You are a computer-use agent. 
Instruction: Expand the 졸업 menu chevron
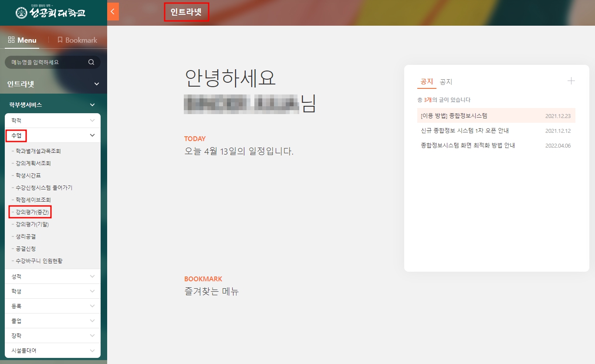(92, 321)
